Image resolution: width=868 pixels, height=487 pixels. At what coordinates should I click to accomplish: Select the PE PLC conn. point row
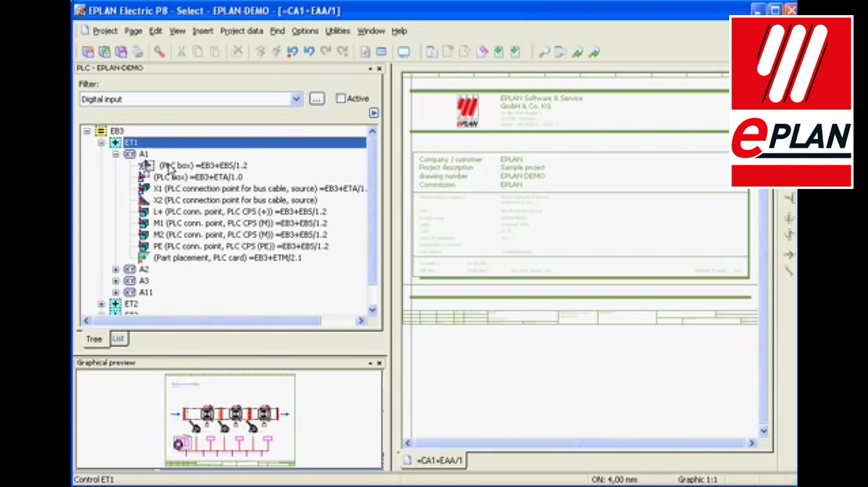pyautogui.click(x=241, y=246)
